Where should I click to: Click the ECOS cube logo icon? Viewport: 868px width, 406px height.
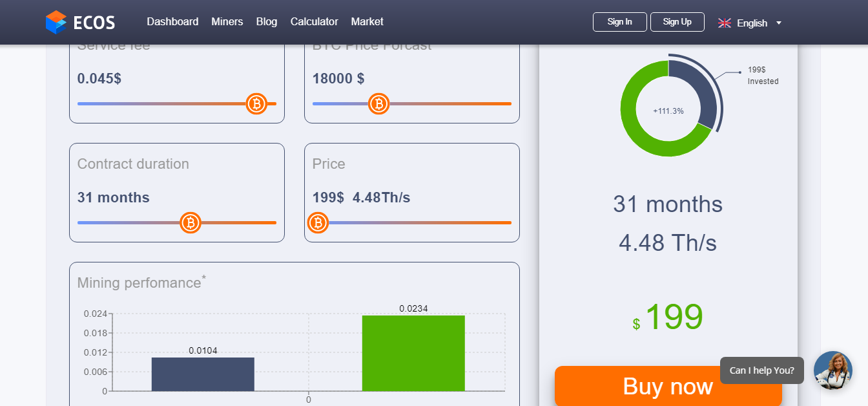pyautogui.click(x=56, y=22)
